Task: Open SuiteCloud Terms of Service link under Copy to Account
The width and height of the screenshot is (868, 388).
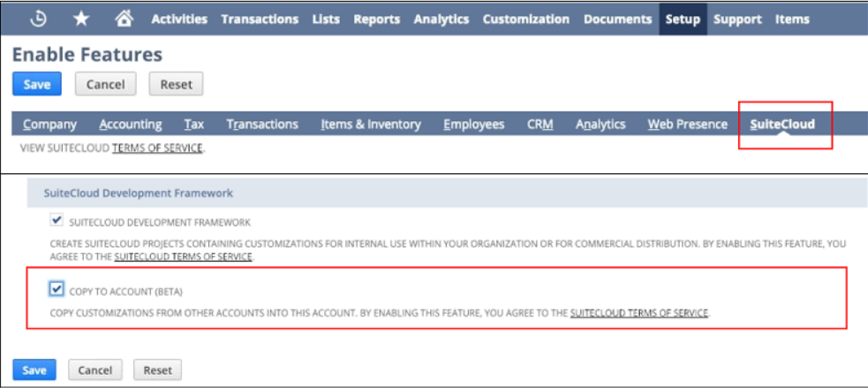Action: click(x=638, y=313)
